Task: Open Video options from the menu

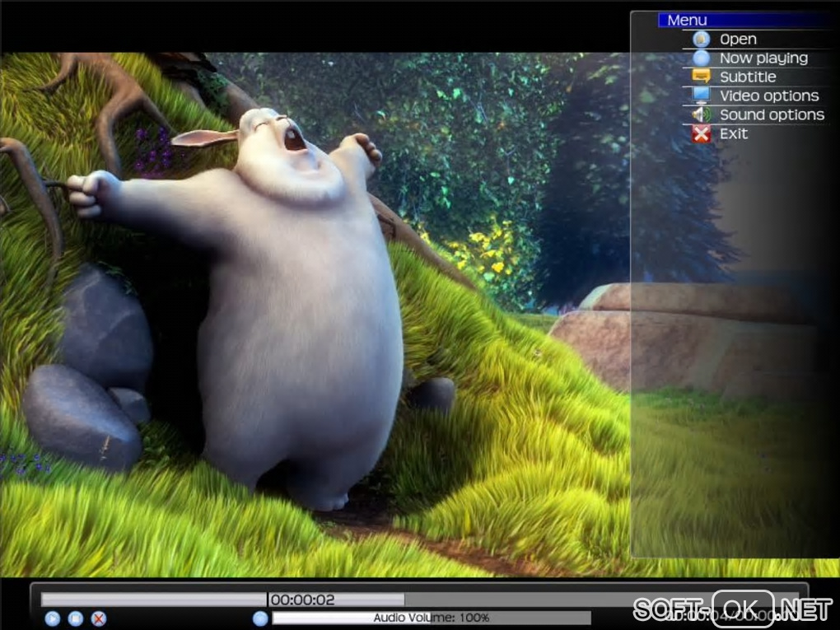Action: point(769,96)
